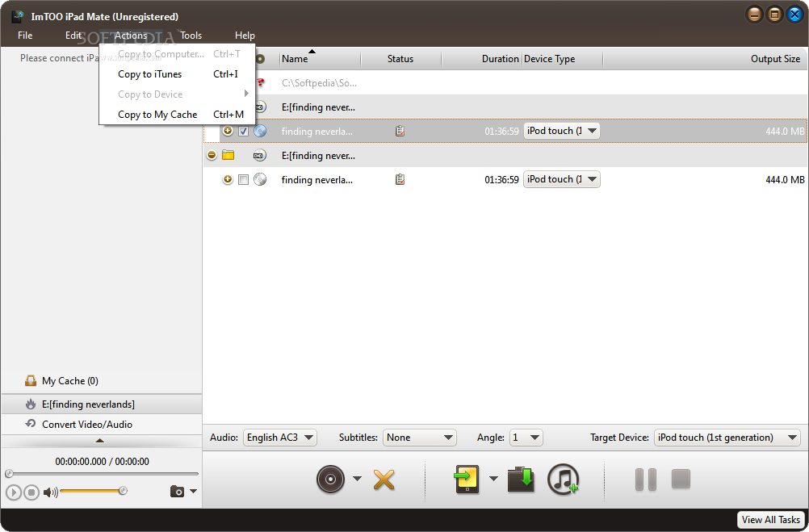Click the ImTOO app icon in title bar

pos(18,16)
